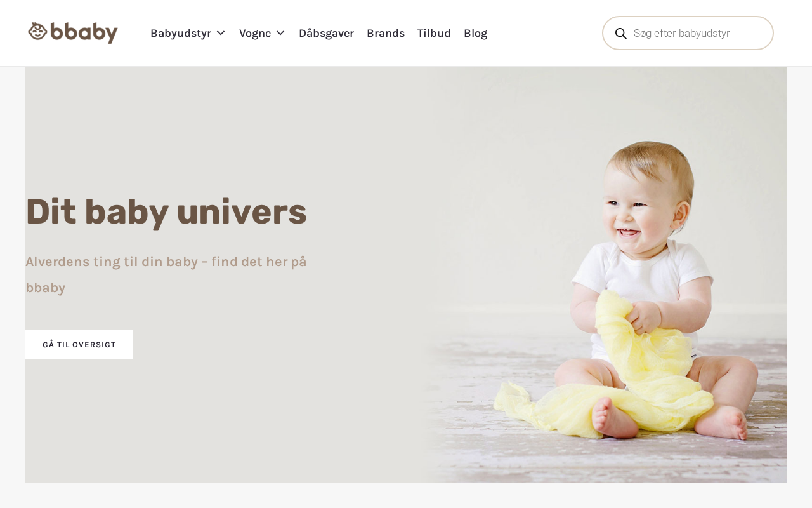
Task: Expand the chevron beside Vogne
Action: tap(280, 33)
